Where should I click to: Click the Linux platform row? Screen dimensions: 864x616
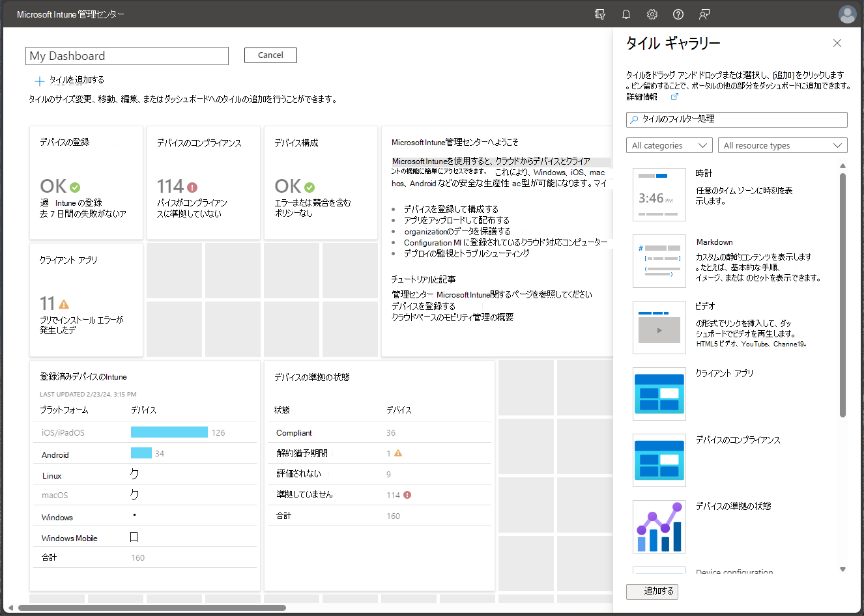pos(145,475)
